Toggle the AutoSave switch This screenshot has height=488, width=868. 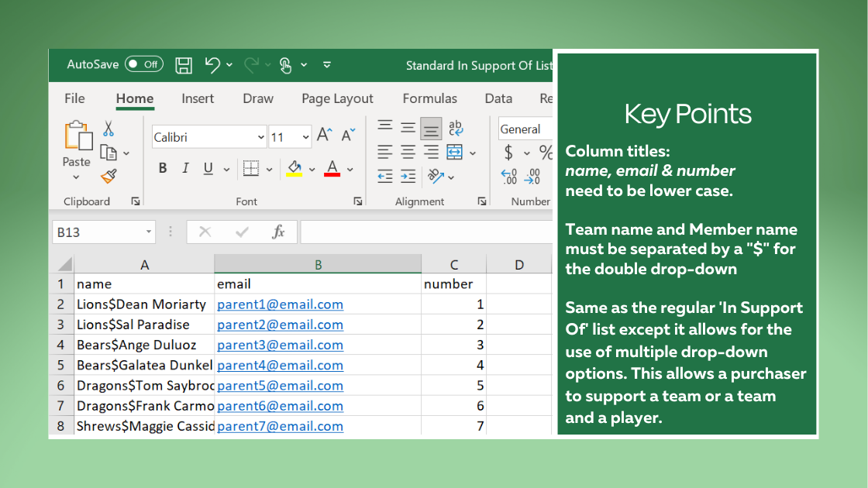coord(144,64)
